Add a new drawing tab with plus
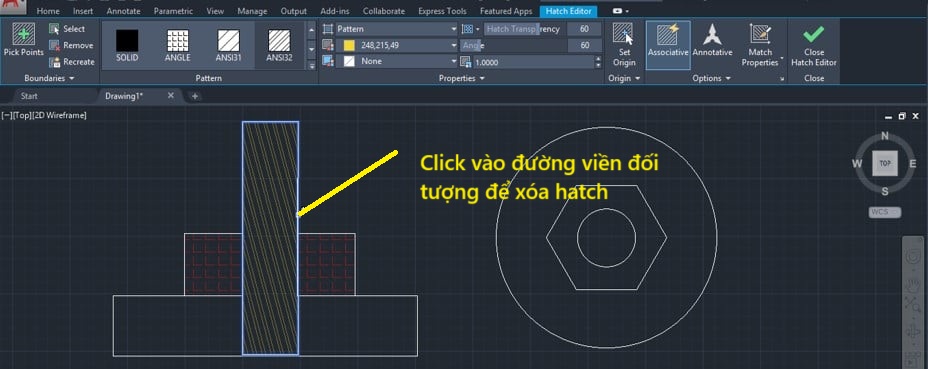Viewport: 928px width, 369px height. [x=195, y=96]
